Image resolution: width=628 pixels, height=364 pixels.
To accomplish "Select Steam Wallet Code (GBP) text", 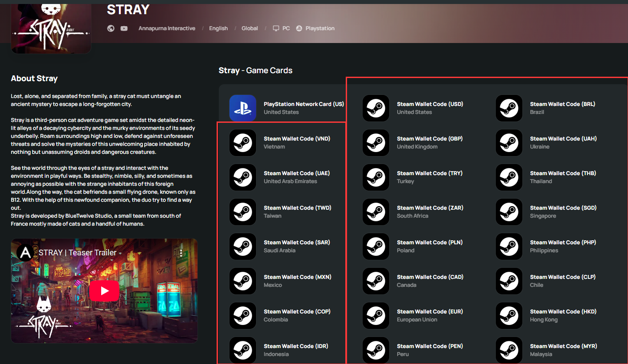I will 430,139.
